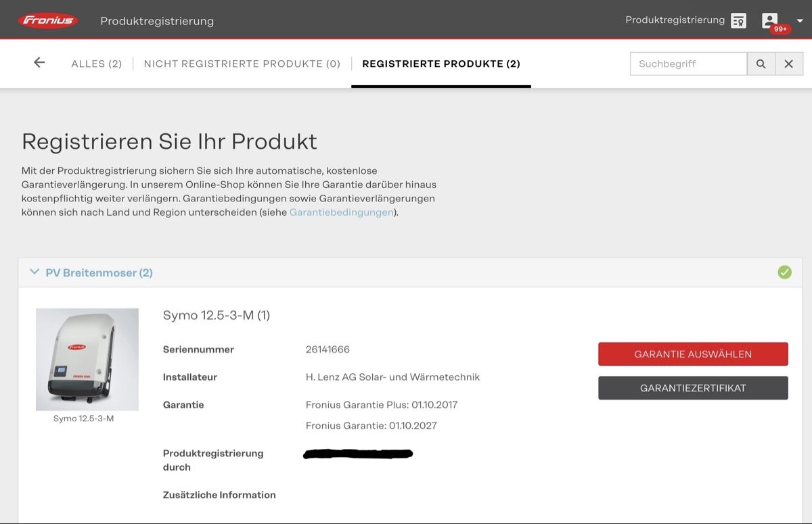The image size is (812, 524).
Task: Click the Seriennummer label
Action: [x=198, y=350]
